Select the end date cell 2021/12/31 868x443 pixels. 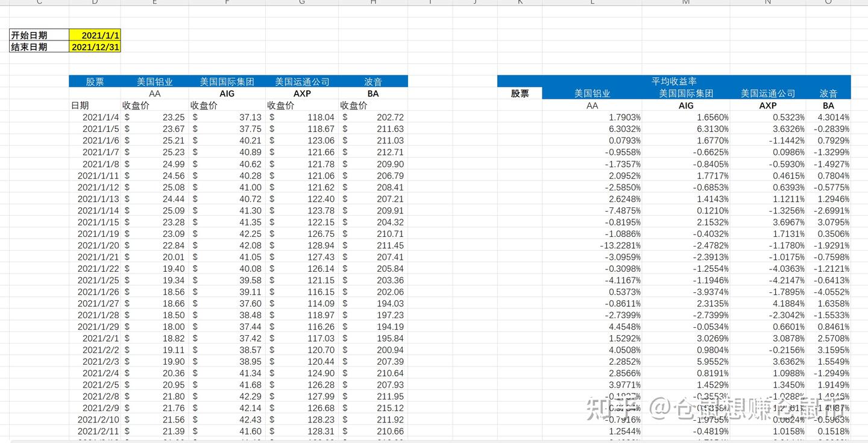pos(95,46)
